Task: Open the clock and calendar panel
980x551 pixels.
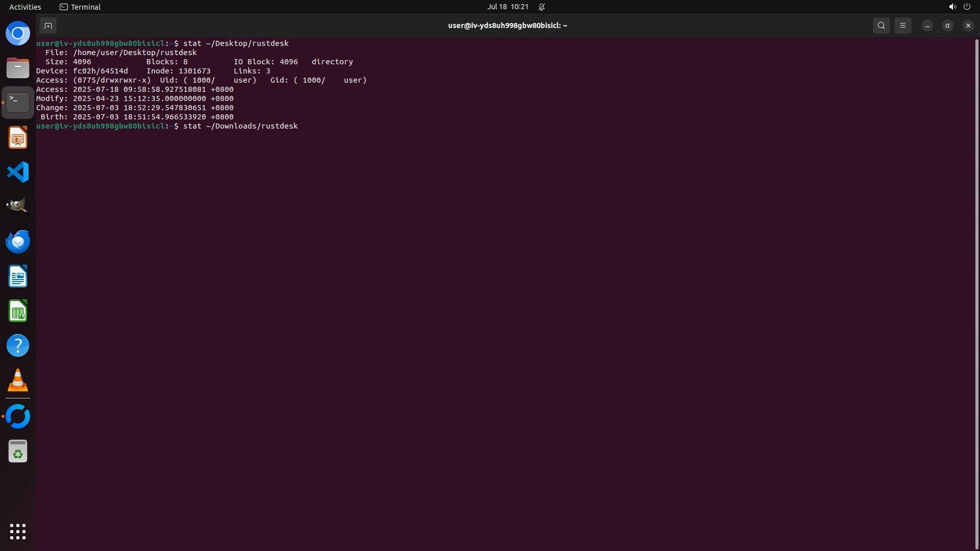Action: (507, 7)
